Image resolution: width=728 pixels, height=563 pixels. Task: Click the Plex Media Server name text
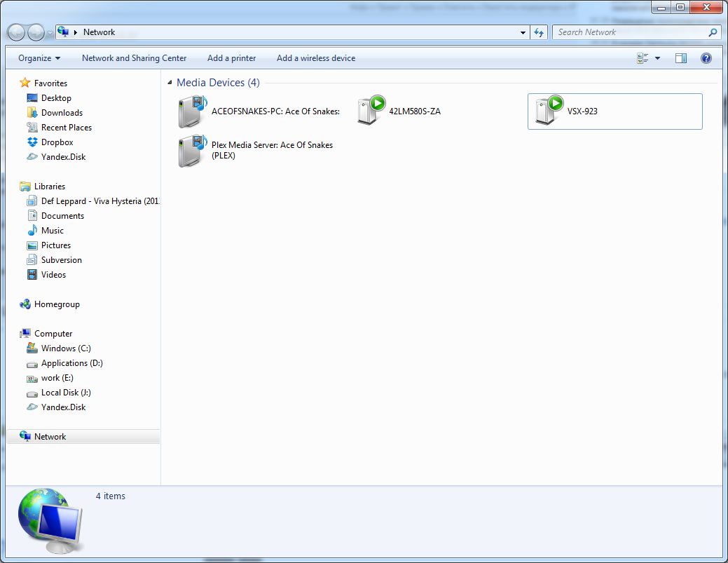272,151
